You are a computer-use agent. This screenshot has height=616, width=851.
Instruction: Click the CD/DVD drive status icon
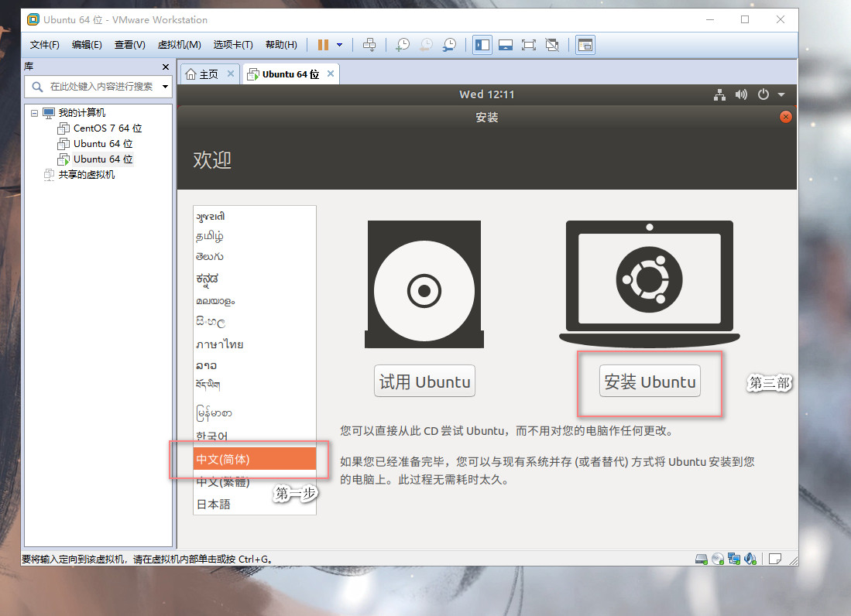coord(718,559)
